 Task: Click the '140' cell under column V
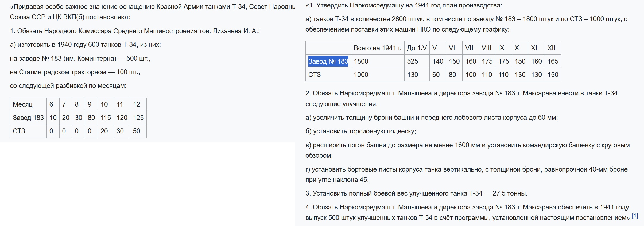(438, 61)
